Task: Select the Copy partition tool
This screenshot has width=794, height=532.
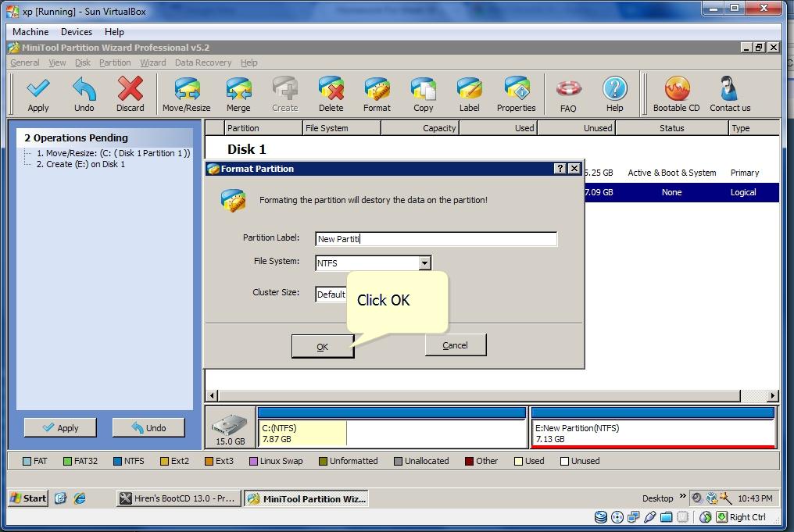Action: 424,94
